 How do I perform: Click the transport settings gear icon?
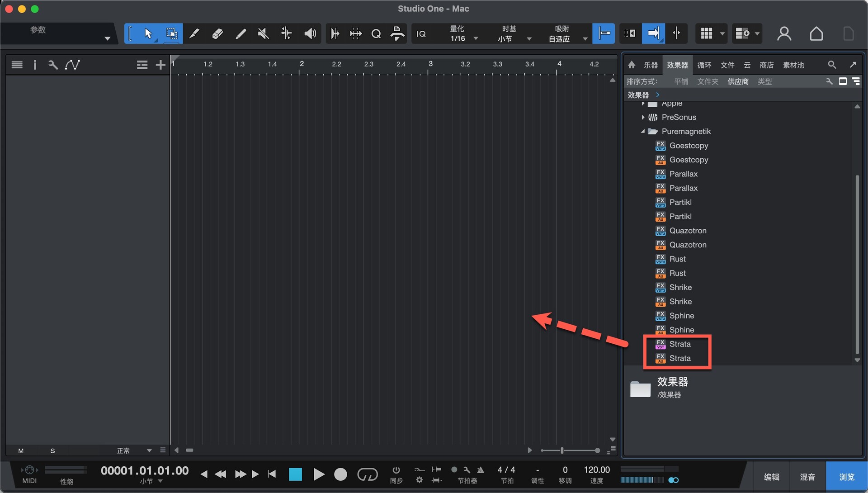tap(419, 480)
